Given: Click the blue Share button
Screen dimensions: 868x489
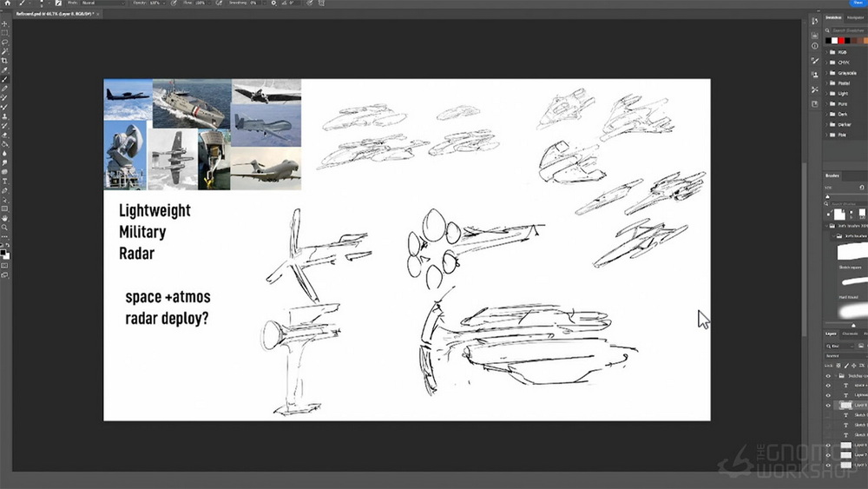Looking at the screenshot, I should (858, 3).
